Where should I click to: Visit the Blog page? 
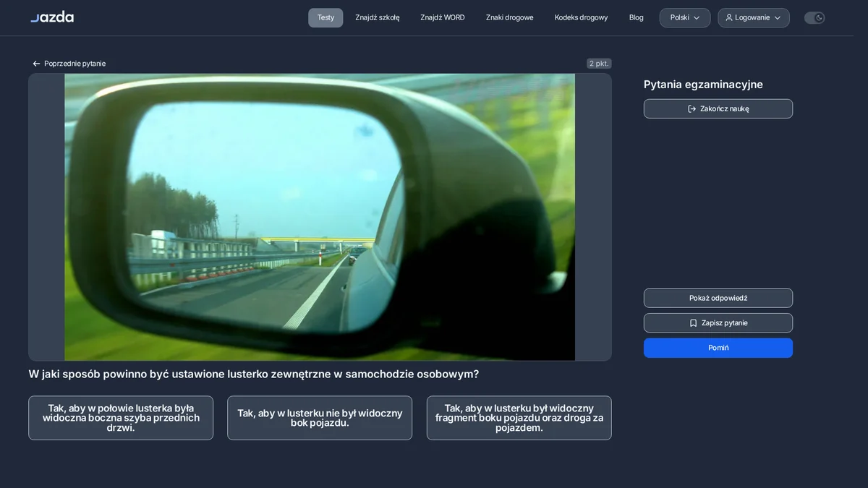637,17
